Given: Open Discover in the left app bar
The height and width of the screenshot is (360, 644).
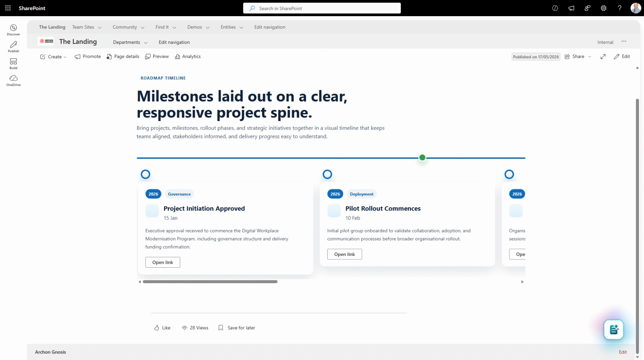Looking at the screenshot, I should click(13, 30).
